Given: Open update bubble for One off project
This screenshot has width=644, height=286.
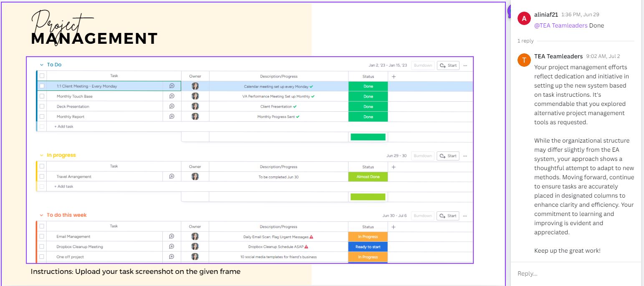Looking at the screenshot, I should [172, 257].
